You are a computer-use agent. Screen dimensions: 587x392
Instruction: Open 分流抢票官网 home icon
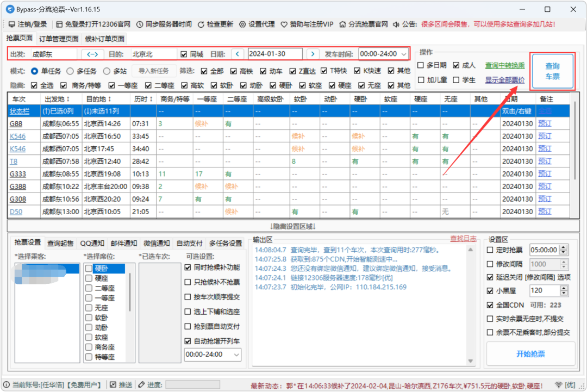pyautogui.click(x=343, y=24)
